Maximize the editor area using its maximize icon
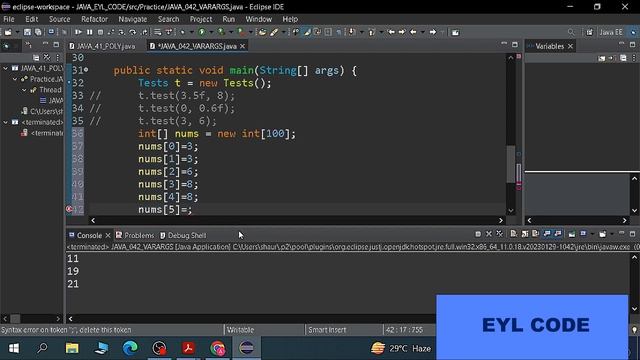 (x=515, y=45)
